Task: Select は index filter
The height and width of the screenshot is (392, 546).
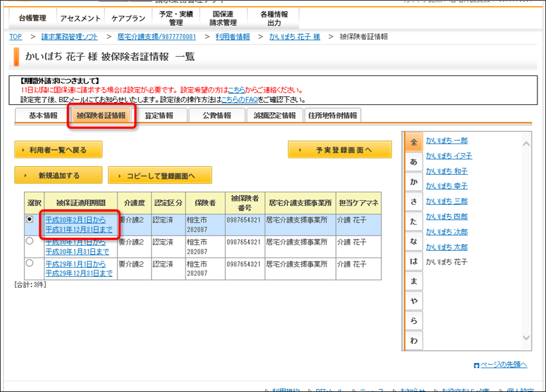Action: pyautogui.click(x=414, y=261)
